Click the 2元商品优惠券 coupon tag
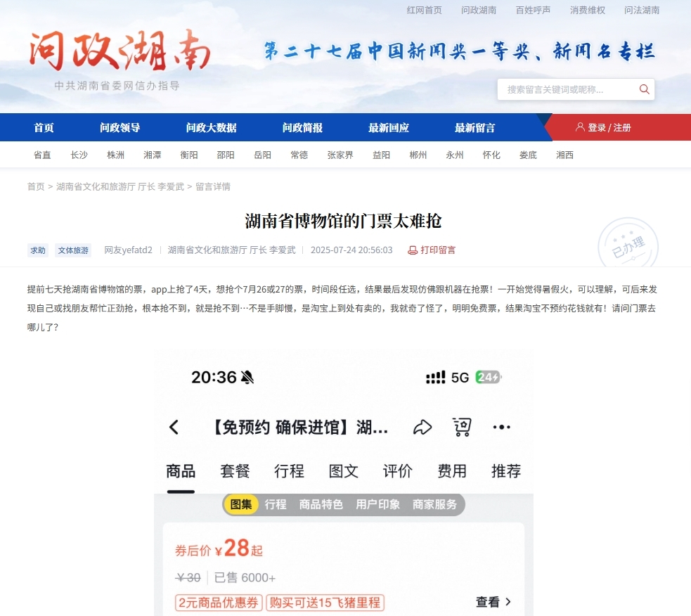 pos(217,603)
